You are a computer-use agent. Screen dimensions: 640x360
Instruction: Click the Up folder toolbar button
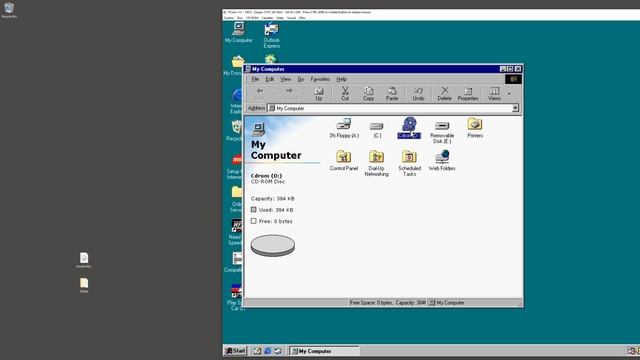(319, 93)
